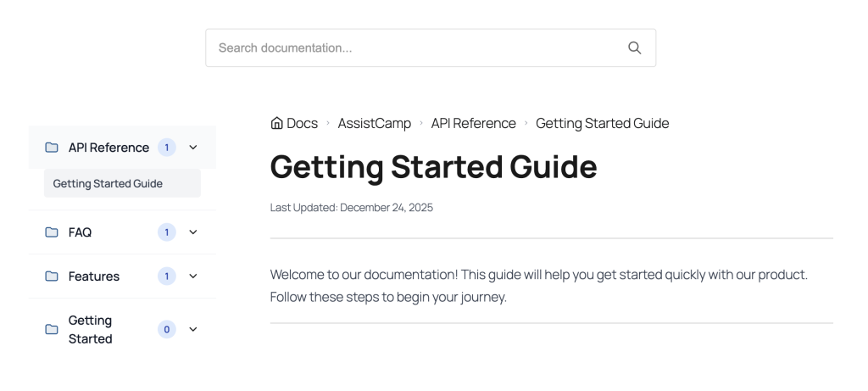The height and width of the screenshot is (391, 868).
Task: Expand the Features section chevron
Action: tap(193, 276)
